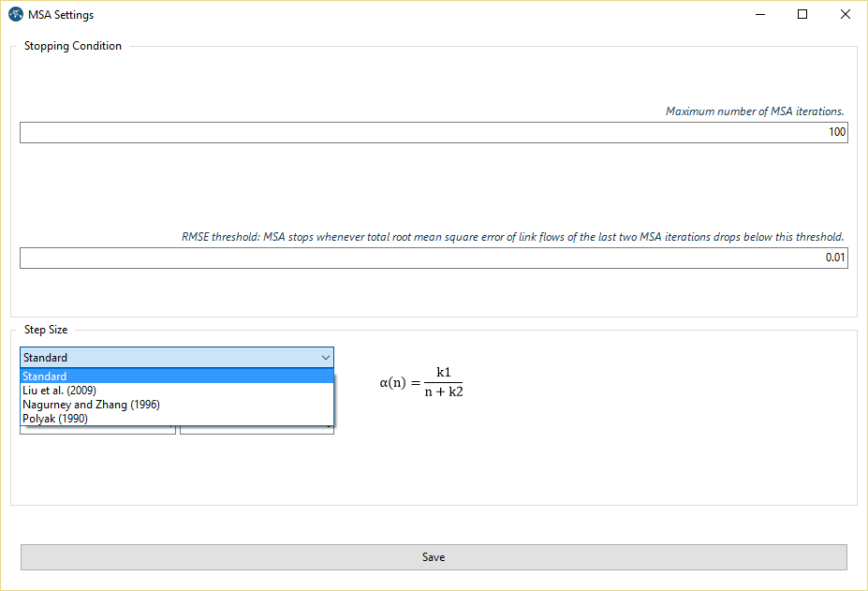The width and height of the screenshot is (868, 591).
Task: Close the MSA Settings window
Action: (x=846, y=15)
